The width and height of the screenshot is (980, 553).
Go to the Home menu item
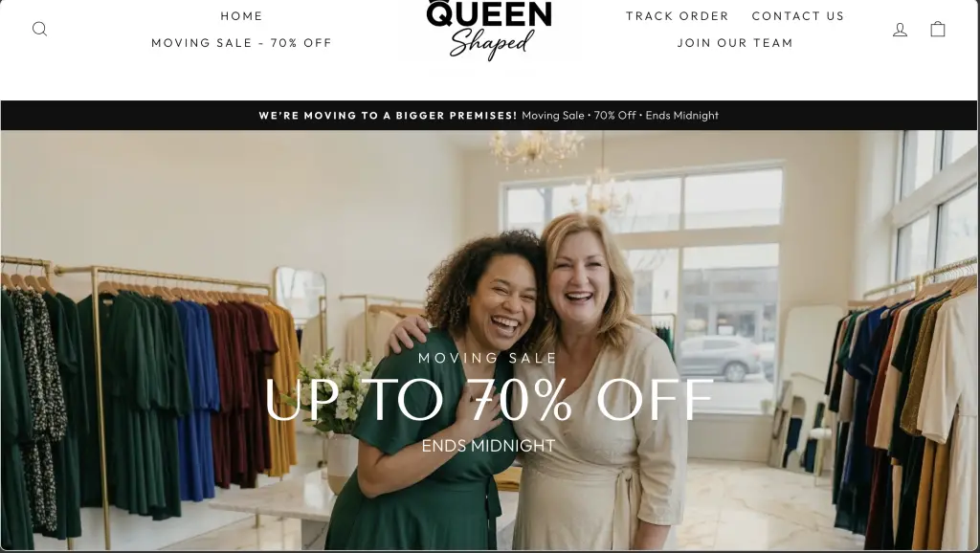(242, 16)
